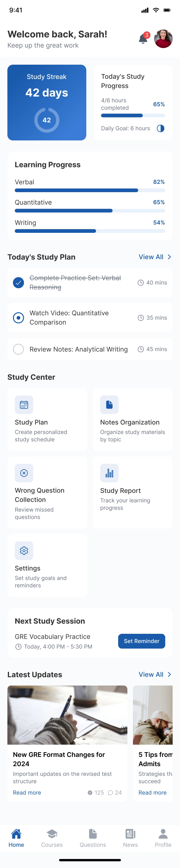Uncheck the completed Verbal Reasoning task

pyautogui.click(x=18, y=282)
